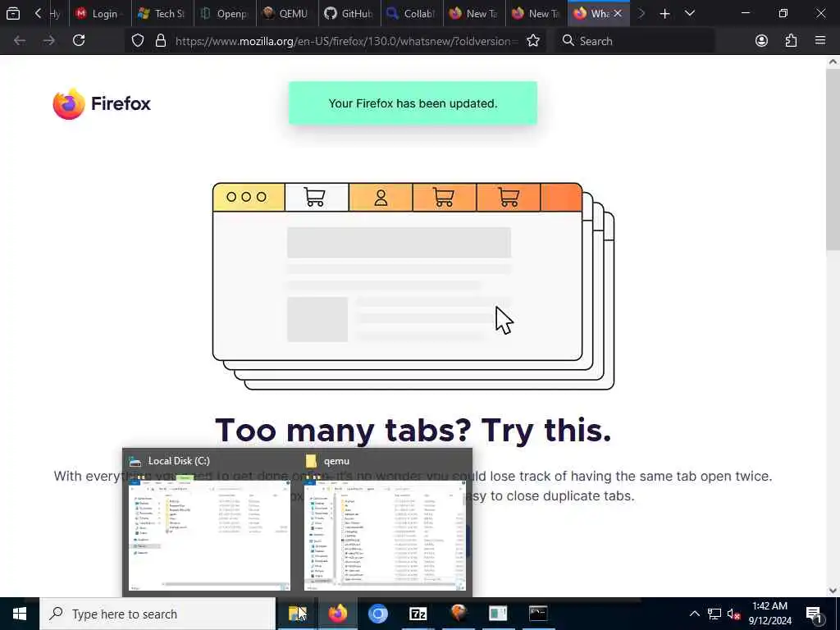Screen dimensions: 840x630
Task: Open the Windows Start menu
Action: coord(20,614)
